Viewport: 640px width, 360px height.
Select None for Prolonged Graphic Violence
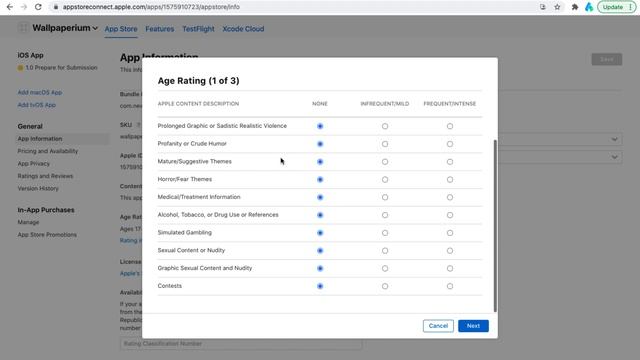point(320,126)
